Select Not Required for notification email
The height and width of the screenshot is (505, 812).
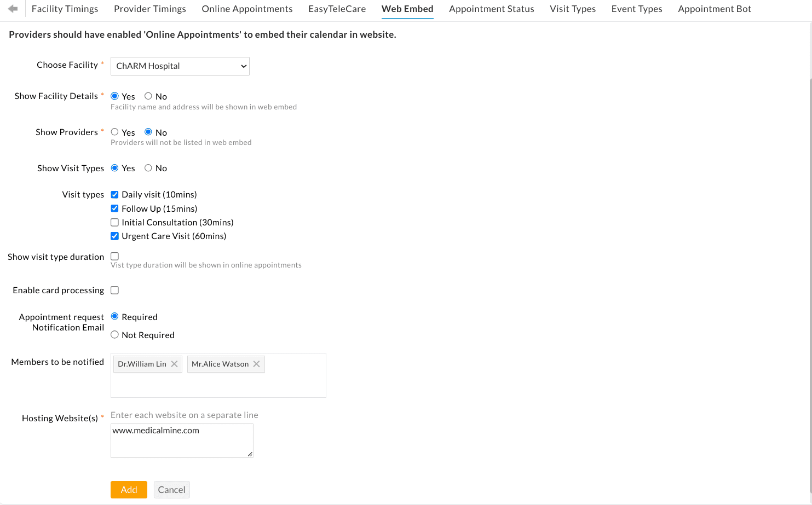point(114,334)
